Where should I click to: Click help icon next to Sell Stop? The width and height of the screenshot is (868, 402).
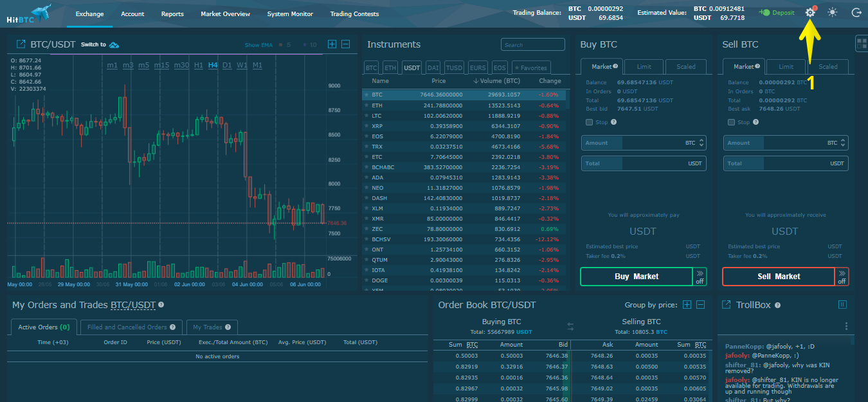coord(755,122)
